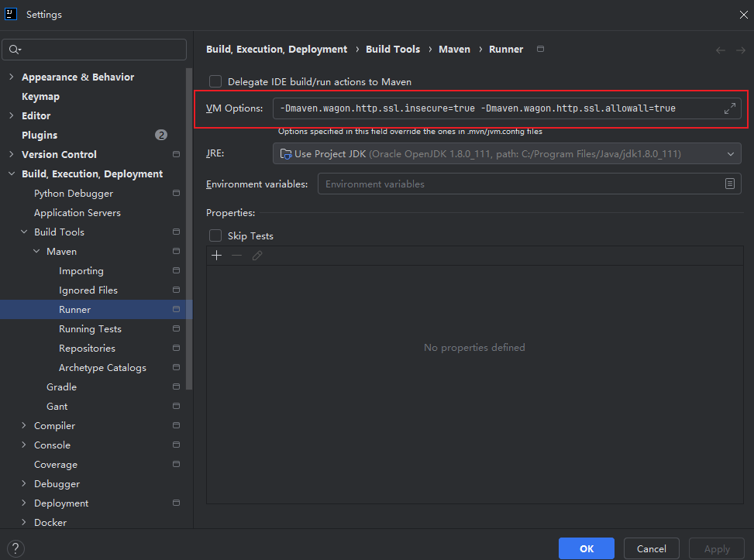Image resolution: width=754 pixels, height=560 pixels.
Task: Expand the Version Control section
Action: point(12,154)
